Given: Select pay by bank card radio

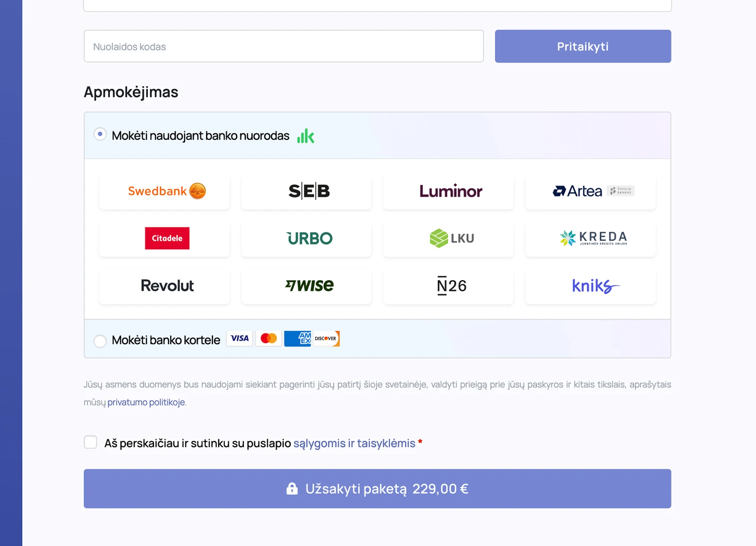Looking at the screenshot, I should tap(100, 341).
